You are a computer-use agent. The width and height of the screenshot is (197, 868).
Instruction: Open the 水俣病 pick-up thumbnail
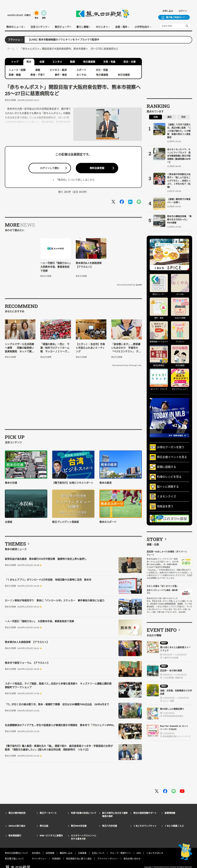[26, 503]
